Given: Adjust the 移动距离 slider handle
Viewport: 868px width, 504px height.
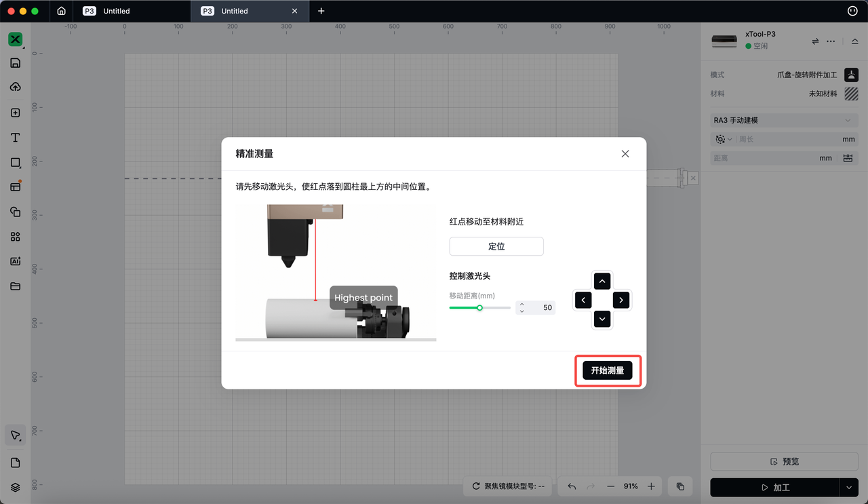Looking at the screenshot, I should (479, 308).
